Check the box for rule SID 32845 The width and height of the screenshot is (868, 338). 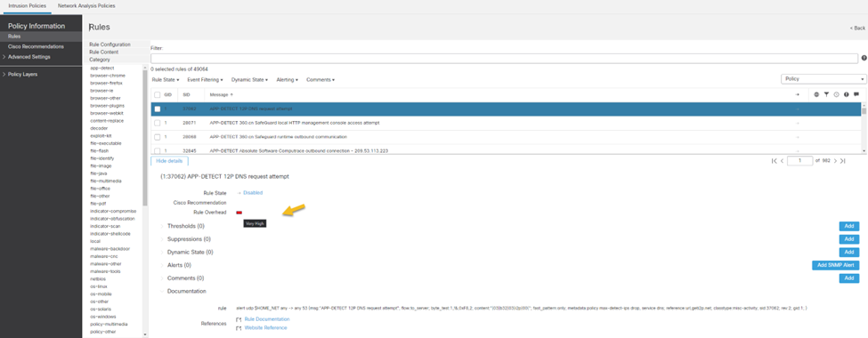tap(158, 150)
